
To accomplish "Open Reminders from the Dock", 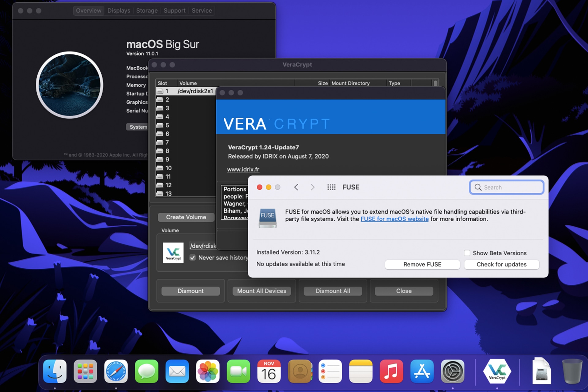I will pyautogui.click(x=330, y=371).
